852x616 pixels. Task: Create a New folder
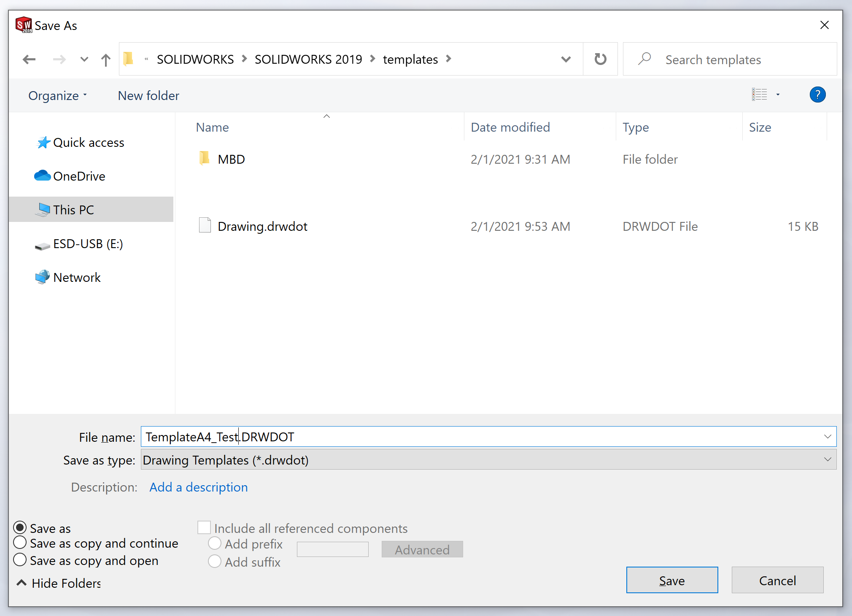148,96
